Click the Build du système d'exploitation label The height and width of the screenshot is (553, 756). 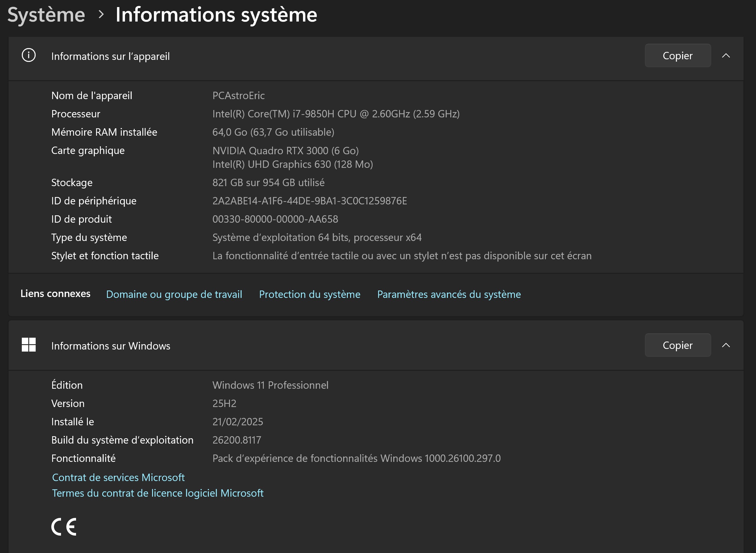pos(122,440)
